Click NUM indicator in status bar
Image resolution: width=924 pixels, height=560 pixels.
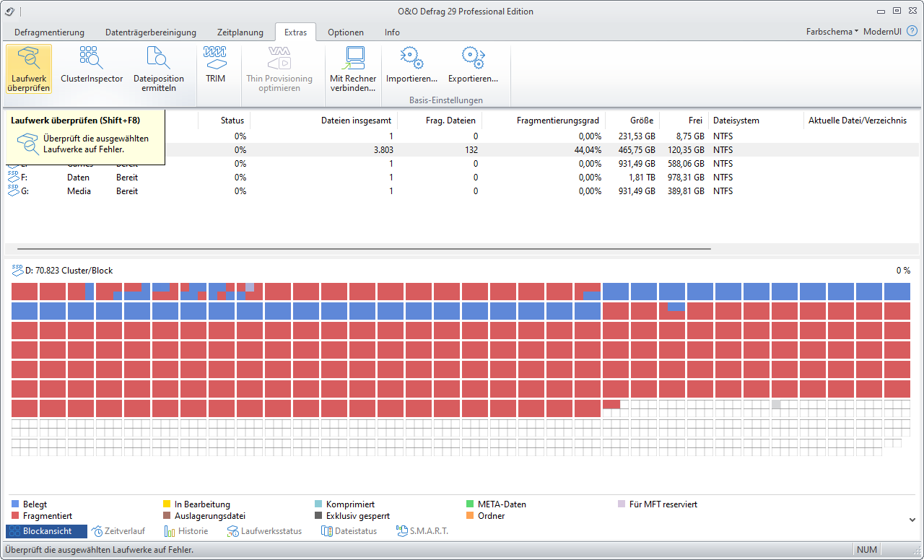(x=867, y=550)
